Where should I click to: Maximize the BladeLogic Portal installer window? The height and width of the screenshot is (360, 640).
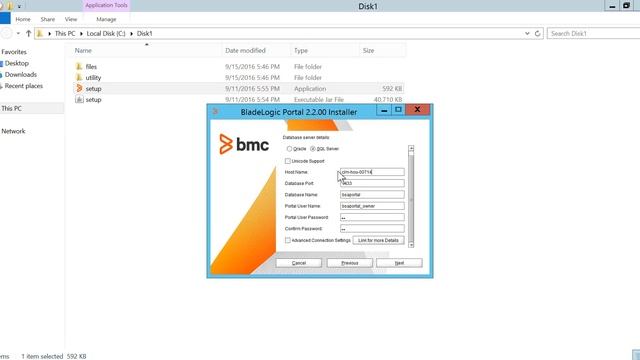coord(398,110)
